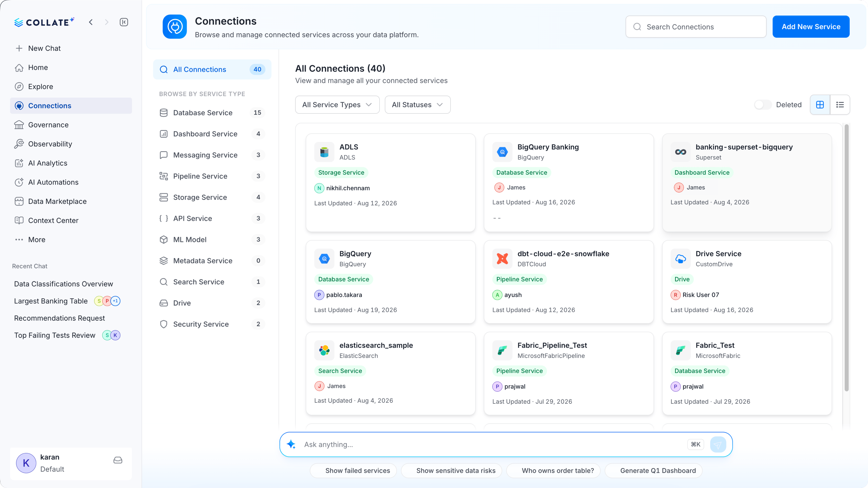Click the Fabric_Test service icon
The width and height of the screenshot is (868, 488).
[680, 350]
